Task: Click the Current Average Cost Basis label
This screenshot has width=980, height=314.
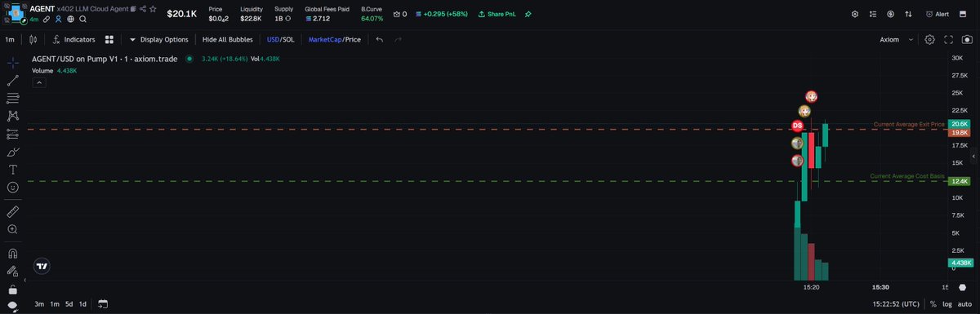Action: pyautogui.click(x=907, y=176)
